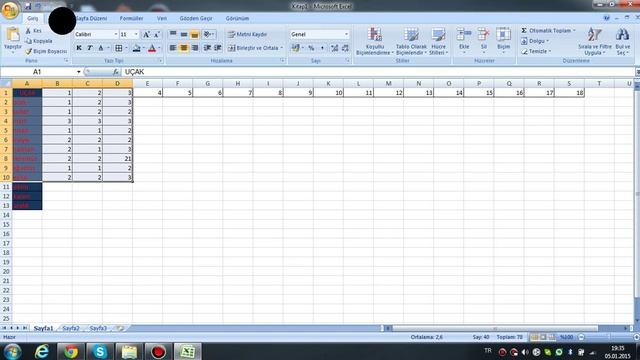The height and width of the screenshot is (360, 640).
Task: Click the accounting number format icon
Action: [x=296, y=48]
